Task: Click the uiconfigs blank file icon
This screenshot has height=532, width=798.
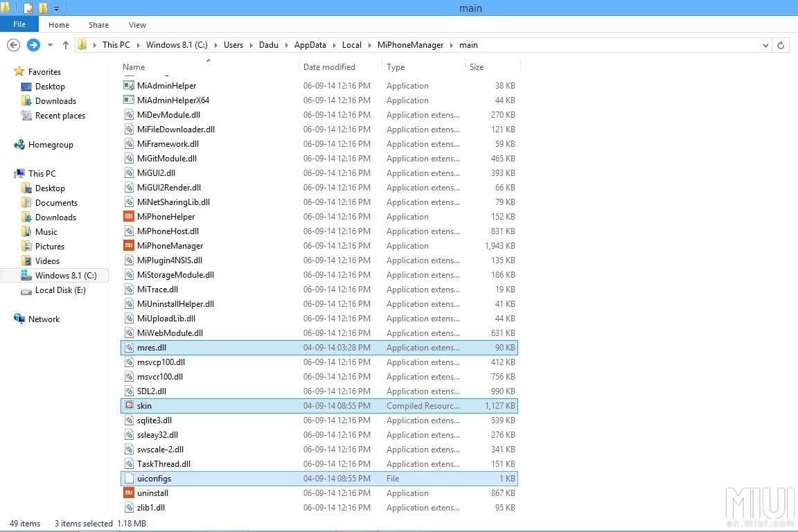Action: [129, 478]
